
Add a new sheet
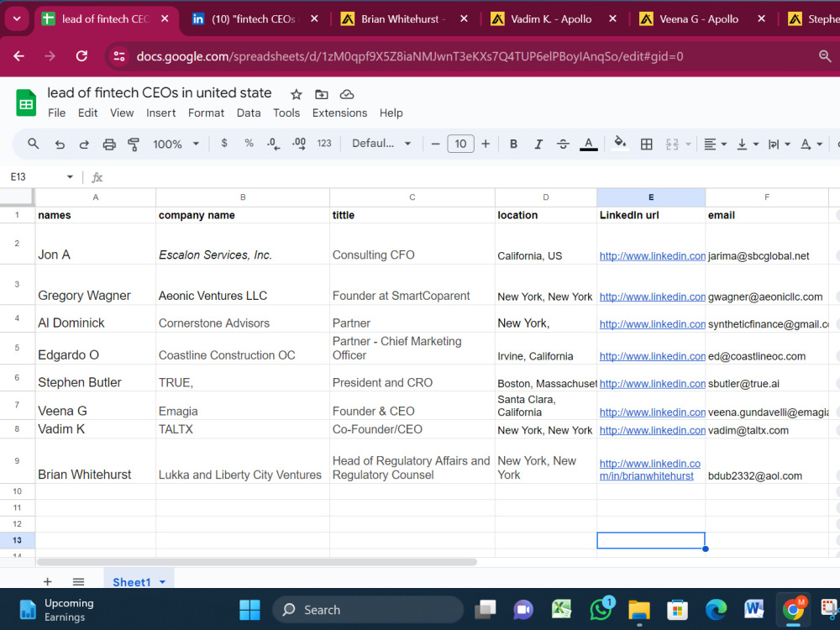pos(48,582)
